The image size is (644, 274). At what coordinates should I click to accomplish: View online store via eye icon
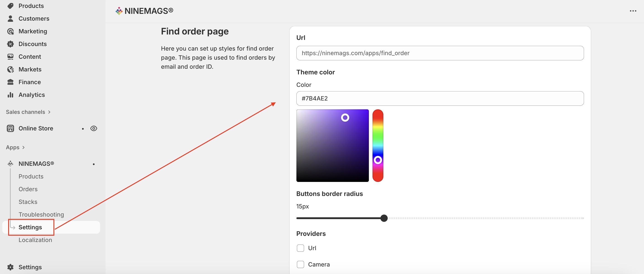click(94, 128)
